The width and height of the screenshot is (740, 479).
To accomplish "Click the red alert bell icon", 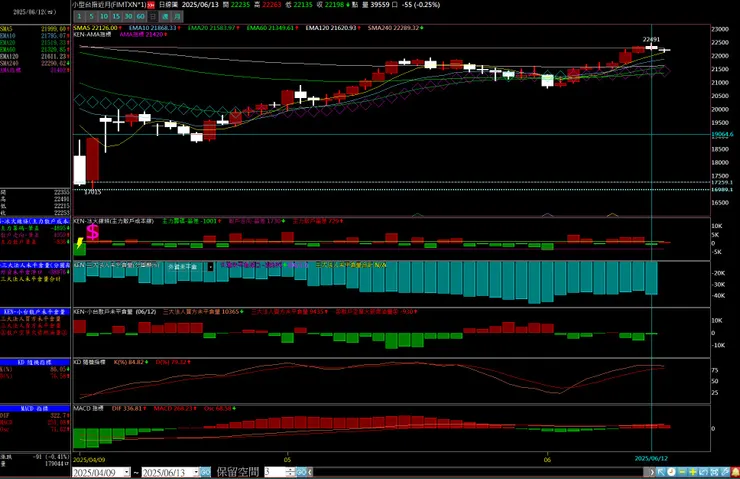I will click(735, 472).
